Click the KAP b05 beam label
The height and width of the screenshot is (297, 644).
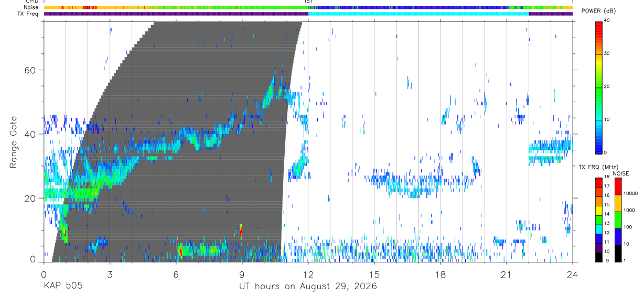pyautogui.click(x=62, y=286)
